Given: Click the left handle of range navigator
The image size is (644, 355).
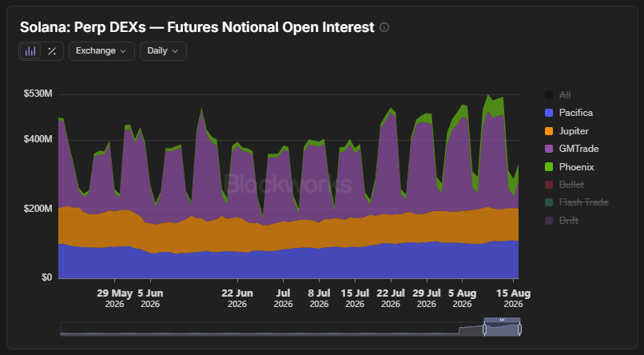Looking at the screenshot, I should tap(484, 329).
